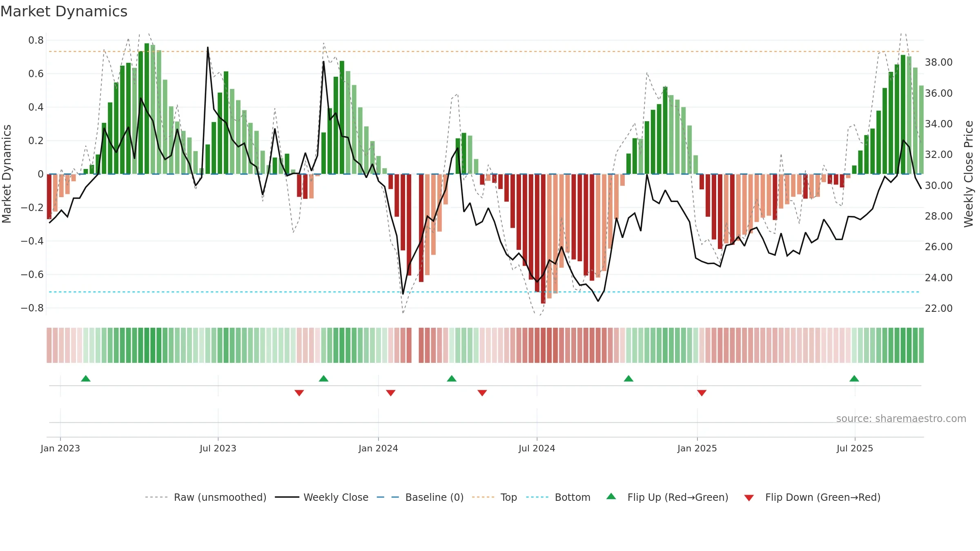The width and height of the screenshot is (980, 551).
Task: Click the red flip-down marker in May 2024
Action: [x=482, y=393]
